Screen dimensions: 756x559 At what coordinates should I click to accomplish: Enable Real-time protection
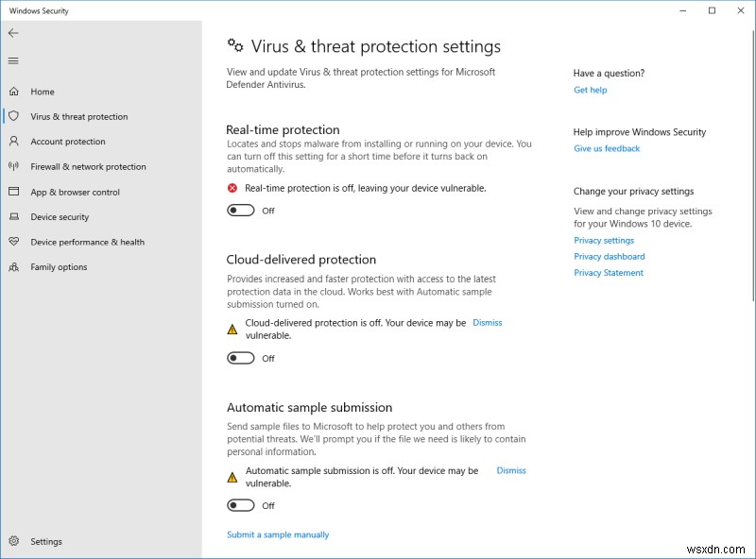tap(240, 210)
